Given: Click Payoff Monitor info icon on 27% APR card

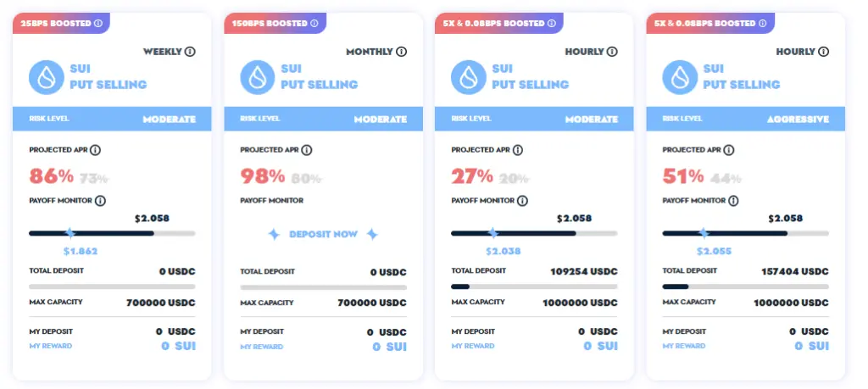Looking at the screenshot, I should coord(522,201).
